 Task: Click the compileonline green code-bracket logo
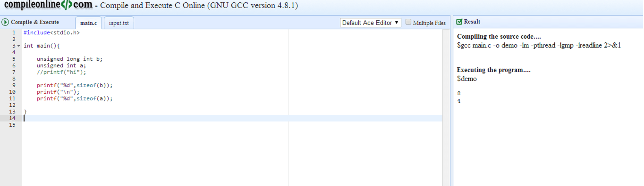click(x=67, y=4)
